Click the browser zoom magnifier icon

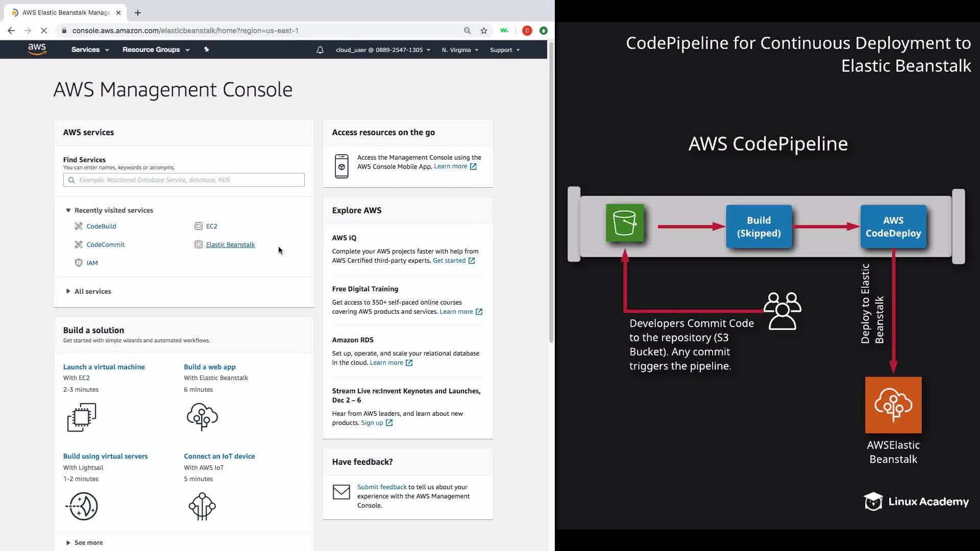[x=467, y=31]
